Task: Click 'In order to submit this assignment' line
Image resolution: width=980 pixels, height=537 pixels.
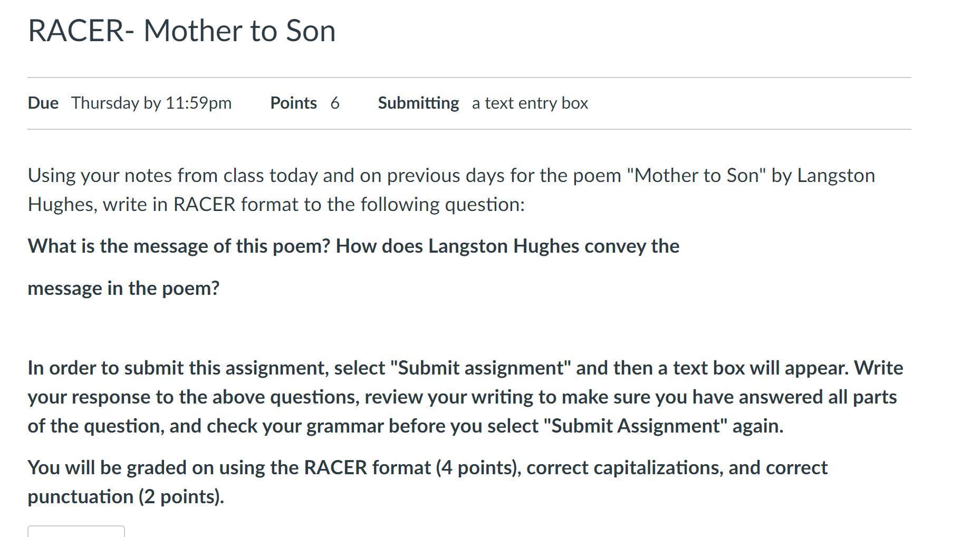Action: [465, 368]
